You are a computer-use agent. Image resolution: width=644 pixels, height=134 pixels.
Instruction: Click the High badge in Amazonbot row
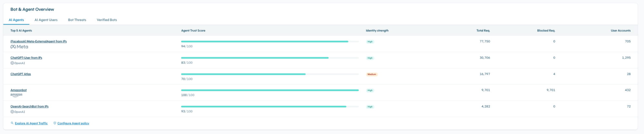click(x=370, y=91)
